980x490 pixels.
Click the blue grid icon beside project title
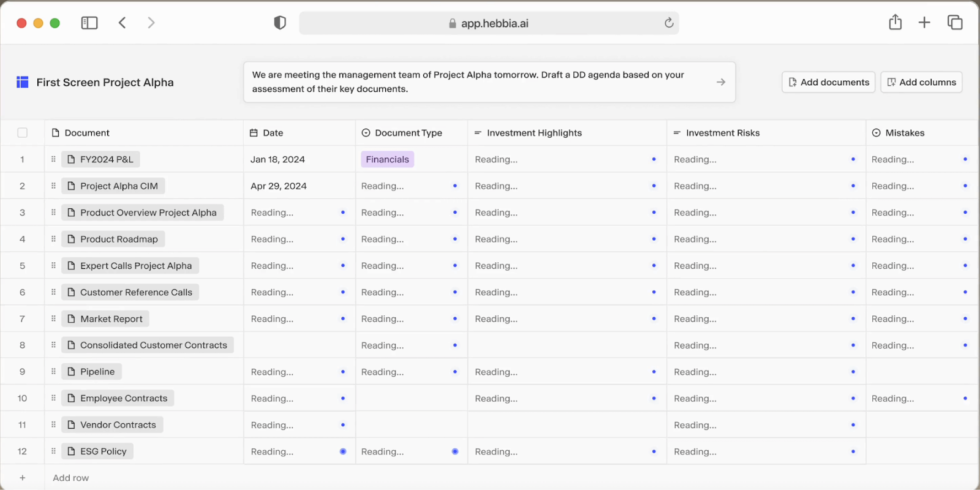(x=23, y=82)
